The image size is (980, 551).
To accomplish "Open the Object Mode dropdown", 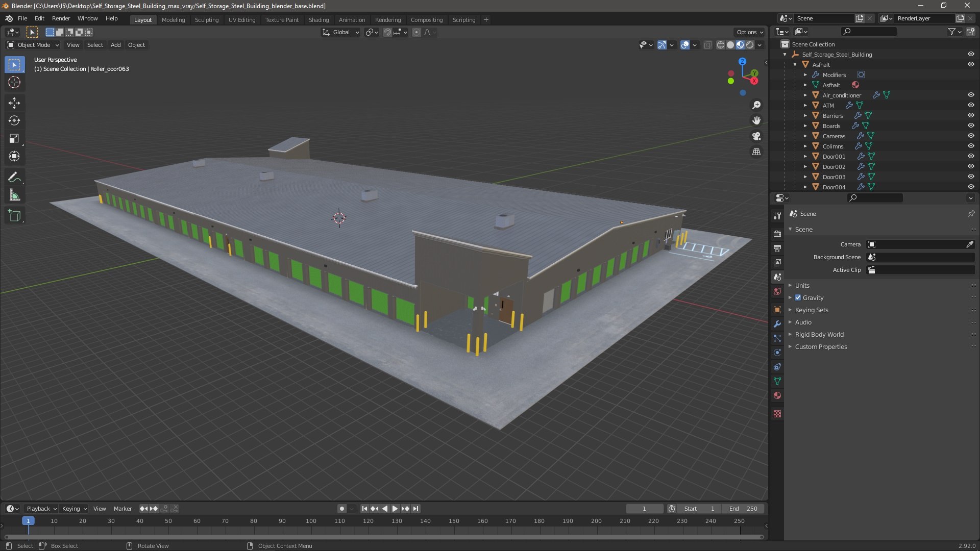I will 34,45.
